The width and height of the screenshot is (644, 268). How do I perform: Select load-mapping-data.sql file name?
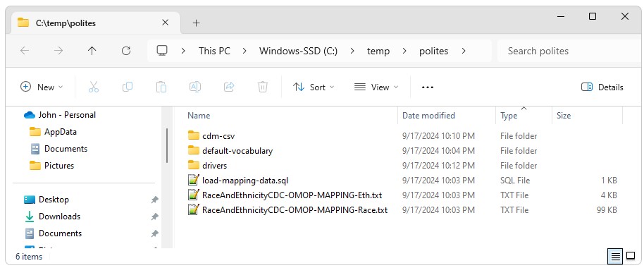(x=245, y=180)
